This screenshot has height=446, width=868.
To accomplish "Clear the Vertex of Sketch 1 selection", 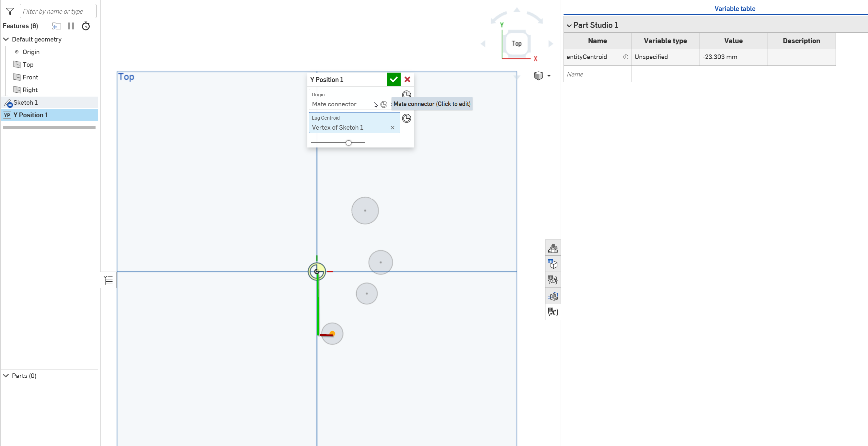I will click(x=393, y=128).
